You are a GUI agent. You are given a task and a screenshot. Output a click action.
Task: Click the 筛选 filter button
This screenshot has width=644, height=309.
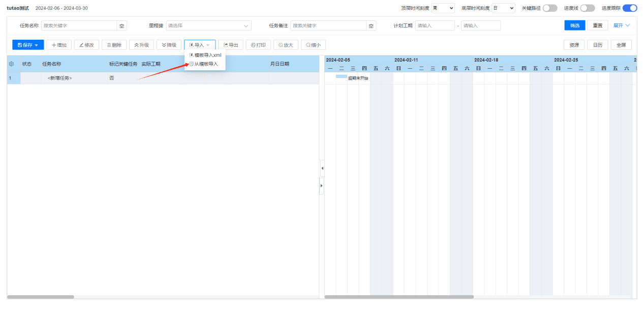coord(574,25)
